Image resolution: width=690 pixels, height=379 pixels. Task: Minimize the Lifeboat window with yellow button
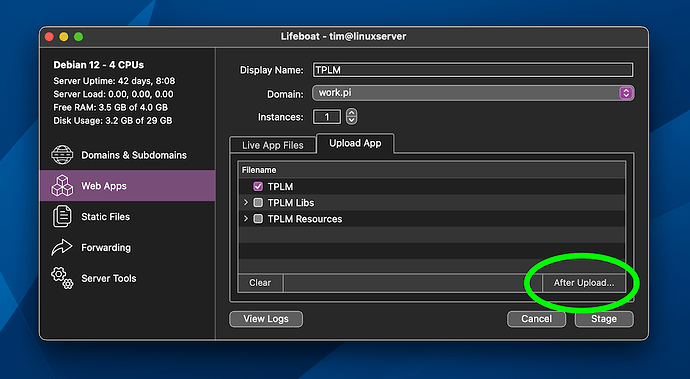64,37
